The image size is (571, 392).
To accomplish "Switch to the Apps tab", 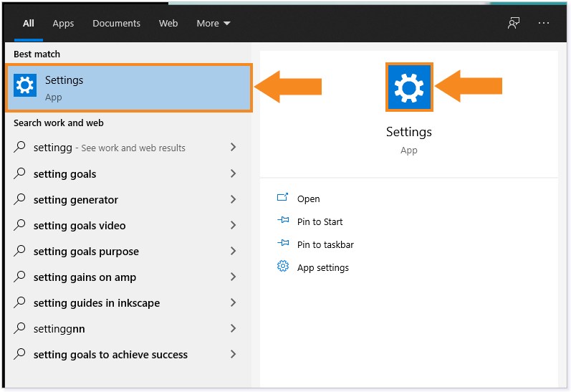I will (63, 24).
